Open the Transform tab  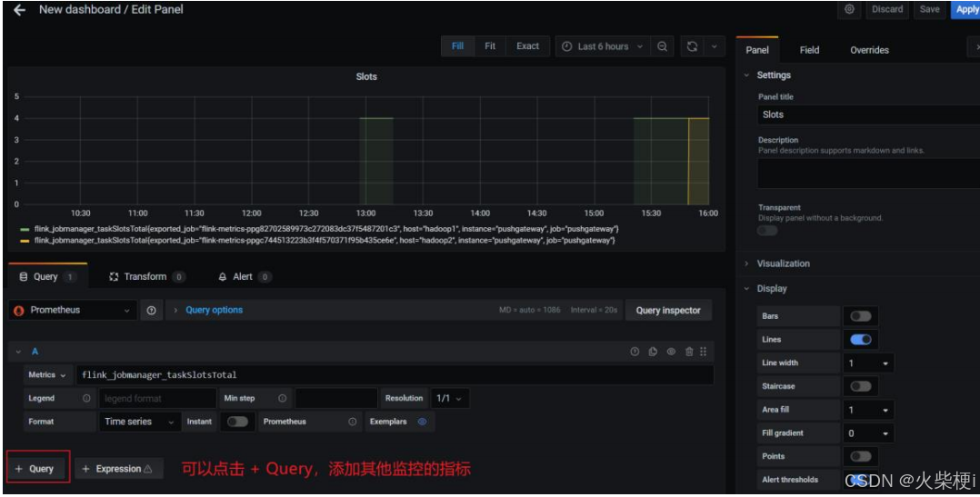[x=147, y=276]
